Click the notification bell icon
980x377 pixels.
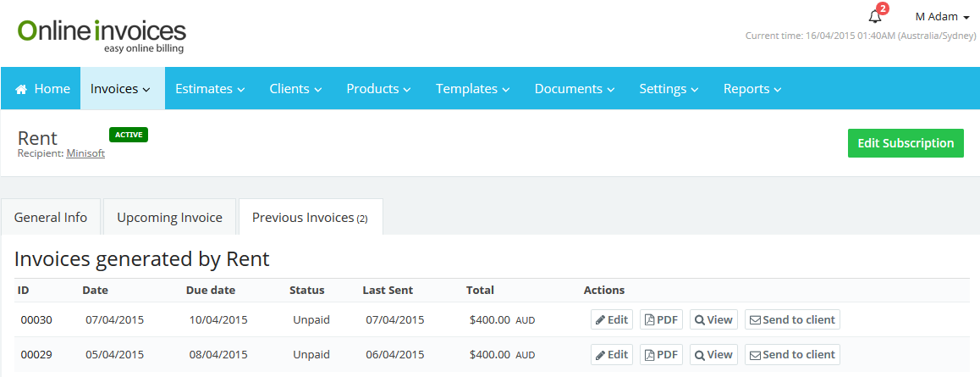pos(875,17)
